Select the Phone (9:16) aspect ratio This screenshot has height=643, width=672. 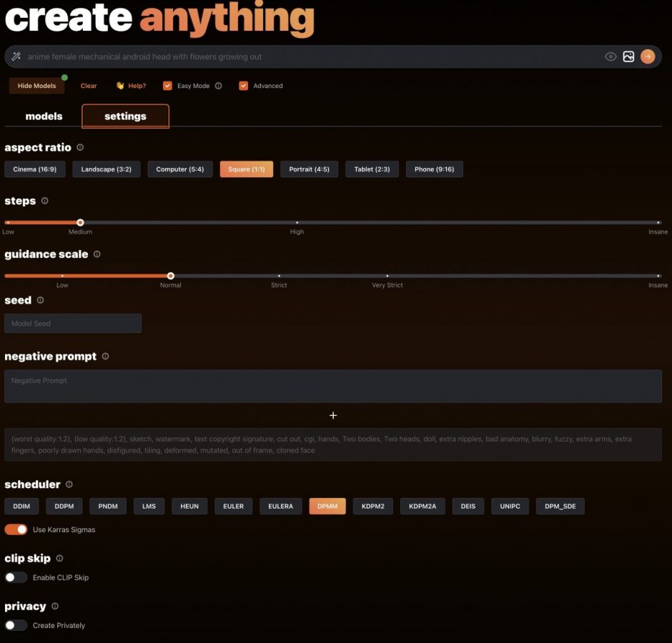click(x=434, y=169)
